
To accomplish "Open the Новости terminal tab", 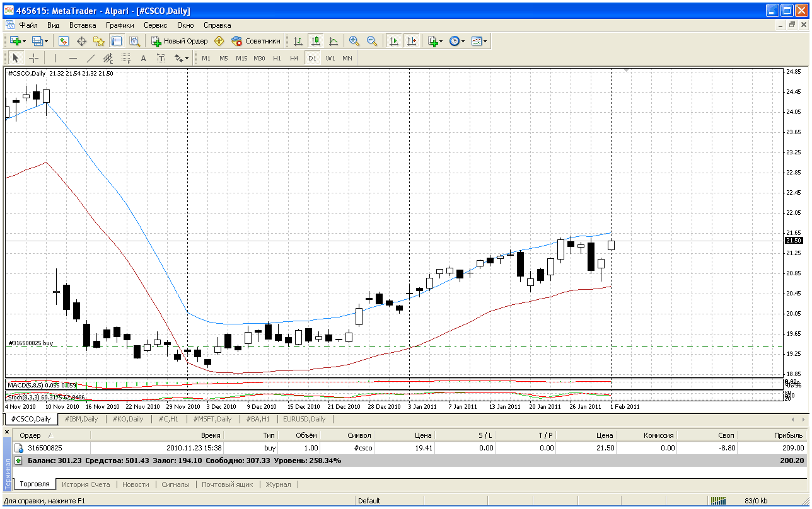I will pyautogui.click(x=136, y=484).
